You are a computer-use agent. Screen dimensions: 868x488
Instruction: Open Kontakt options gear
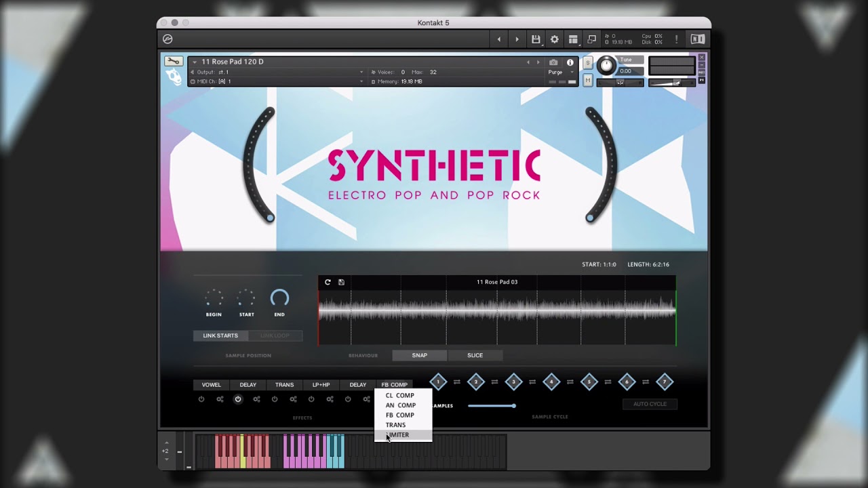pyautogui.click(x=555, y=39)
